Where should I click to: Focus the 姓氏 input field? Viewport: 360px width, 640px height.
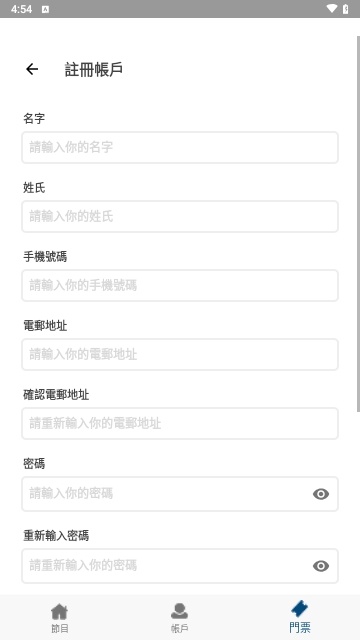click(180, 216)
